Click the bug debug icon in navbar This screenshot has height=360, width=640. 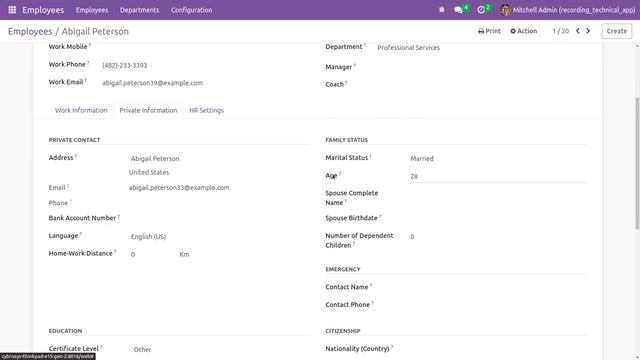(442, 10)
